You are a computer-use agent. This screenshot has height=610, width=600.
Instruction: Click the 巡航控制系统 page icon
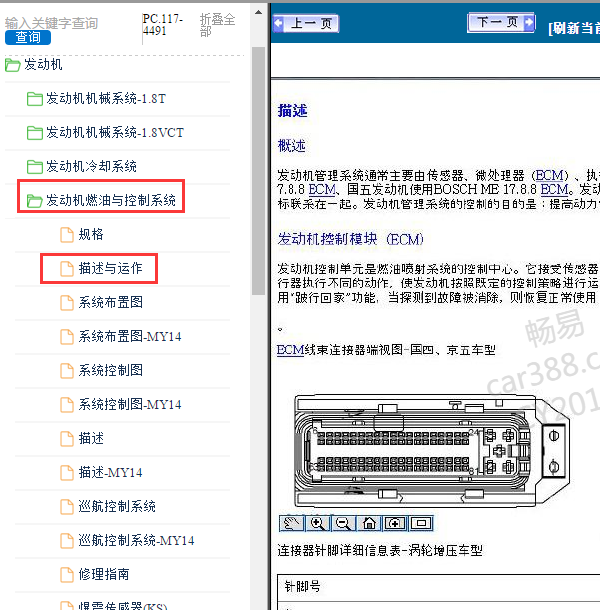[x=67, y=507]
